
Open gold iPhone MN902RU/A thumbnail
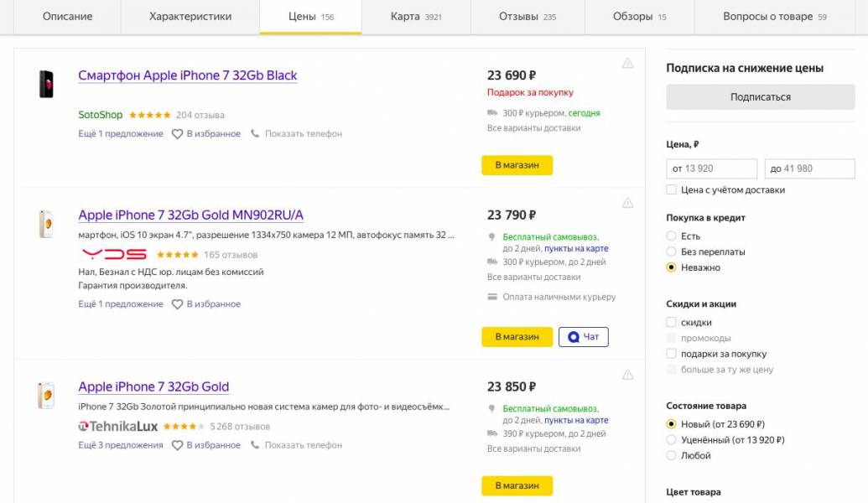(46, 224)
